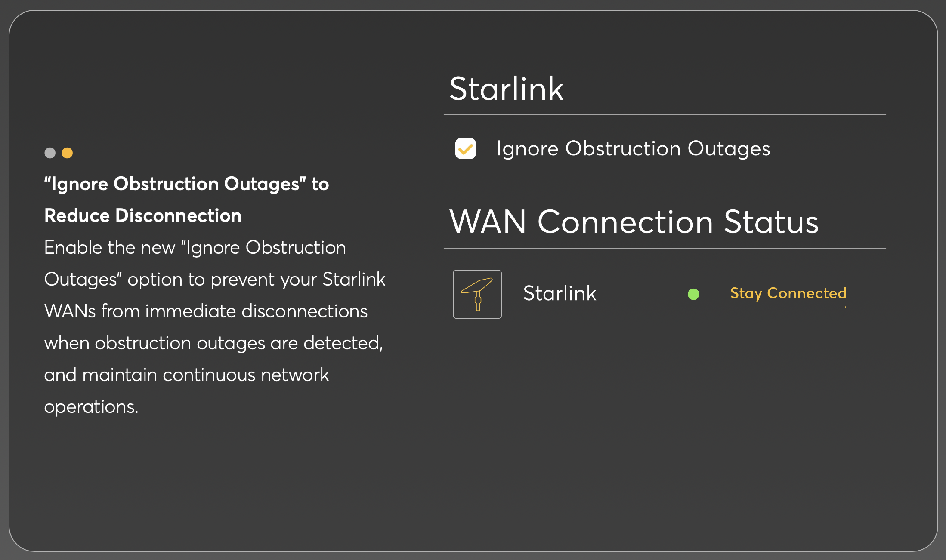Click the "maintain continuous network" text line
This screenshot has height=560, width=946.
[206, 375]
